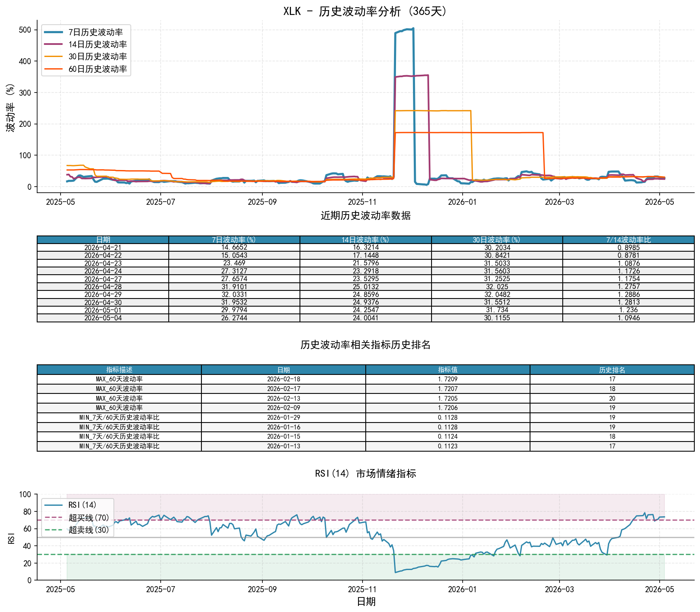Click the "2026-04-23" date cell

coord(103,263)
